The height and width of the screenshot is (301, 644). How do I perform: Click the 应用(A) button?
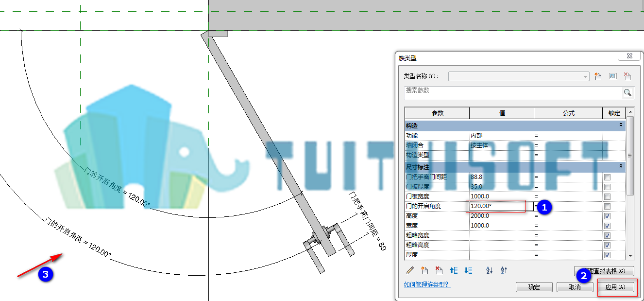tap(616, 287)
